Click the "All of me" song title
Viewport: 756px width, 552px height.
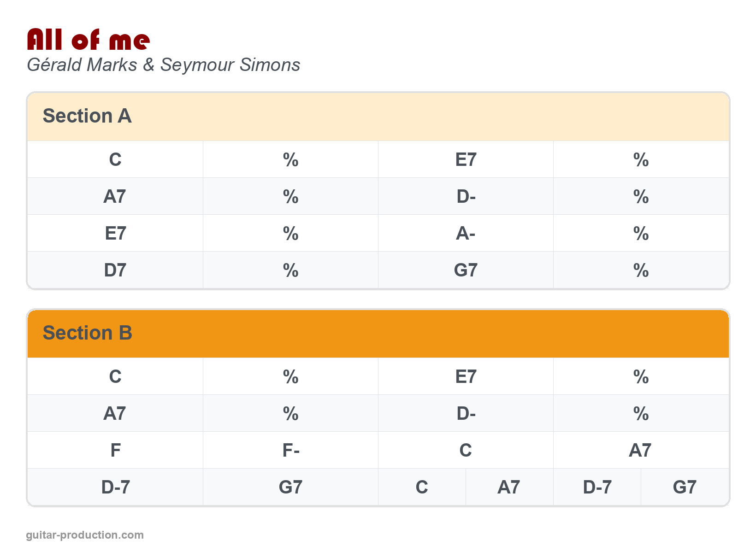click(x=88, y=40)
